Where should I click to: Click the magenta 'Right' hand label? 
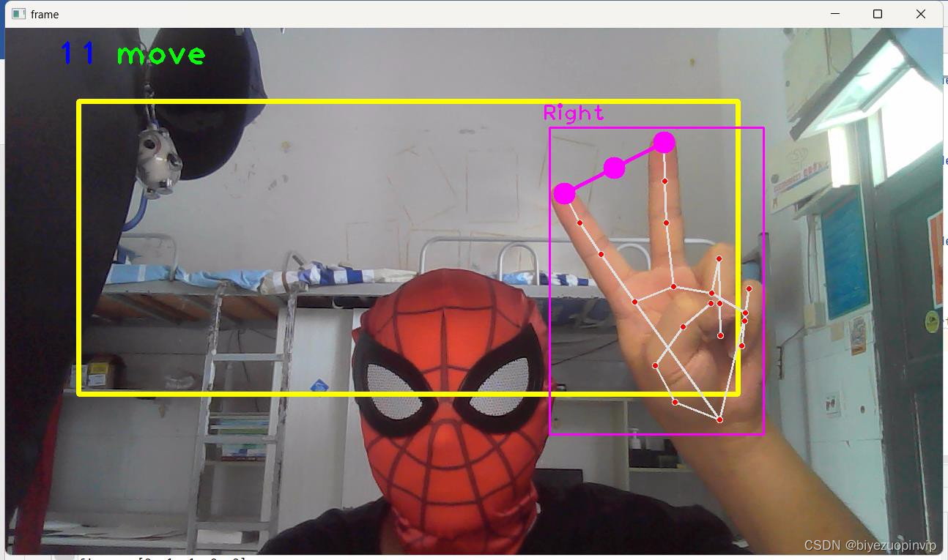pyautogui.click(x=574, y=113)
